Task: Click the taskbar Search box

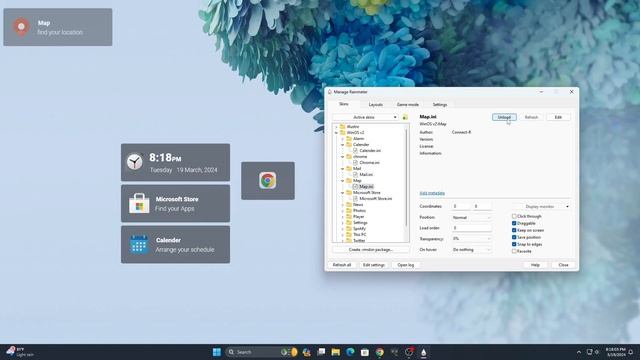Action: 261,352
